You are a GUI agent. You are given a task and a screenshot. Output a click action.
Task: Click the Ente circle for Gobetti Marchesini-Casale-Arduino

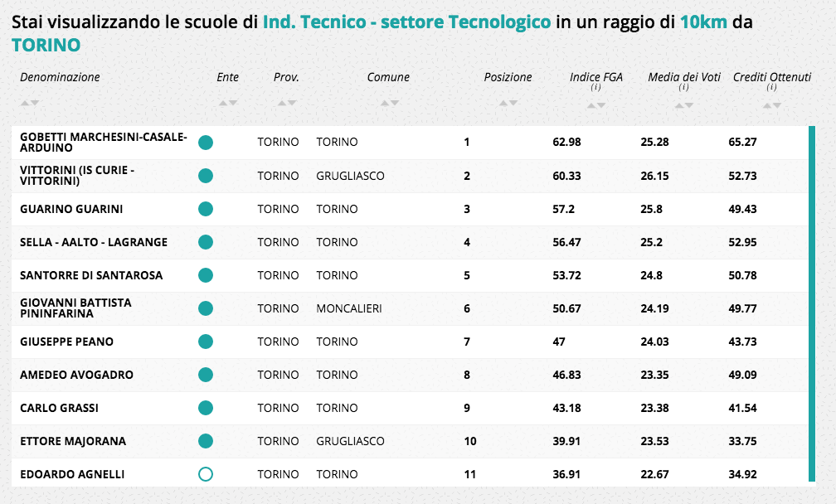pyautogui.click(x=206, y=143)
